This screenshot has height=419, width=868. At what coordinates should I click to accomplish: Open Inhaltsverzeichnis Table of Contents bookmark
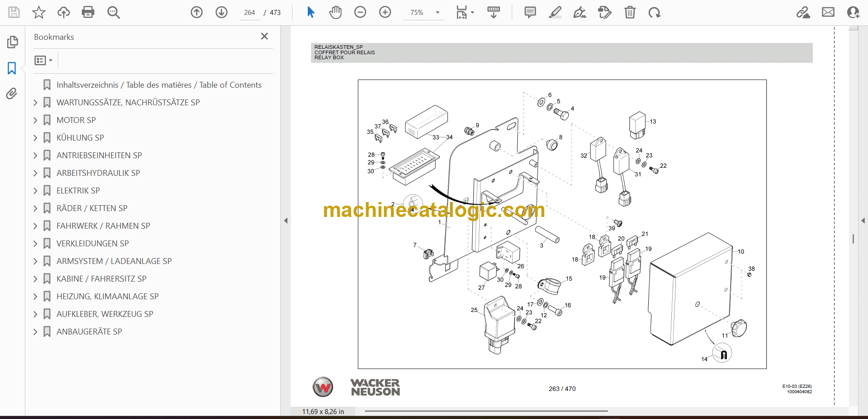(159, 85)
